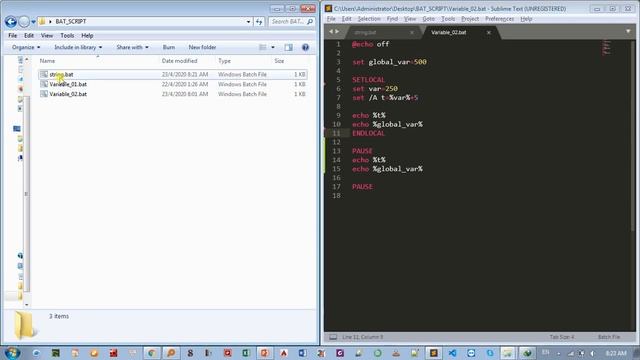
Task: Click the Change your view icon
Action: (x=263, y=47)
